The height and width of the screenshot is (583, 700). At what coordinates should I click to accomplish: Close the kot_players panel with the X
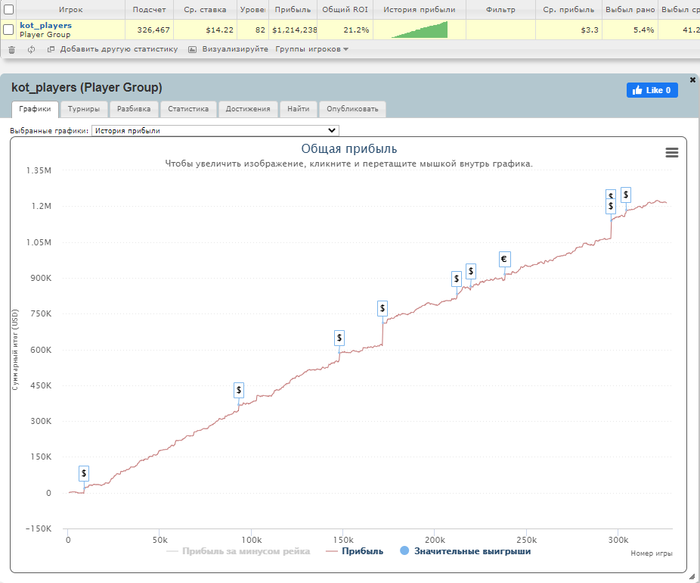(x=693, y=79)
